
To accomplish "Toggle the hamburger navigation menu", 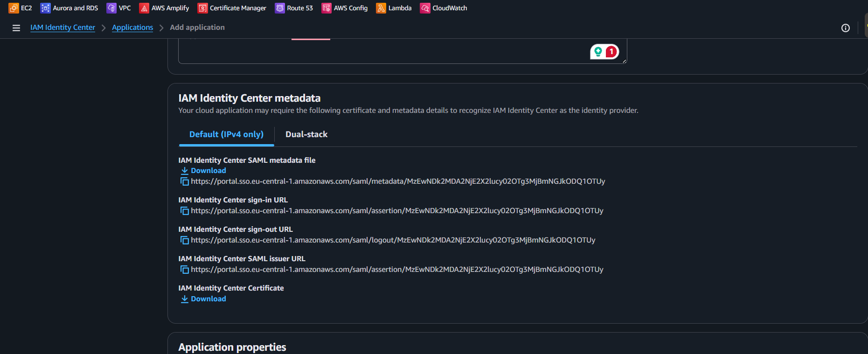I will click(16, 28).
